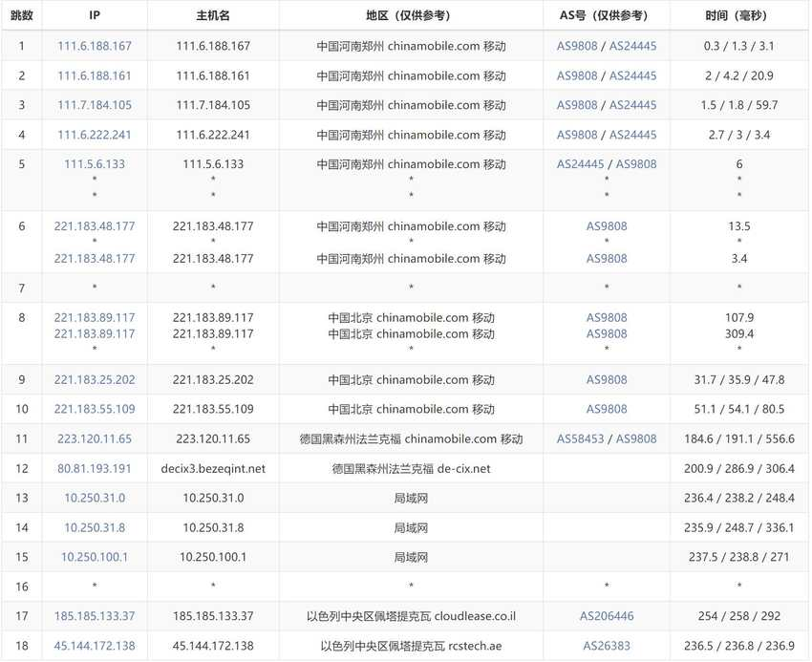
Task: Select time value 31.7 / 35.9 / 47.8
Action: point(739,379)
